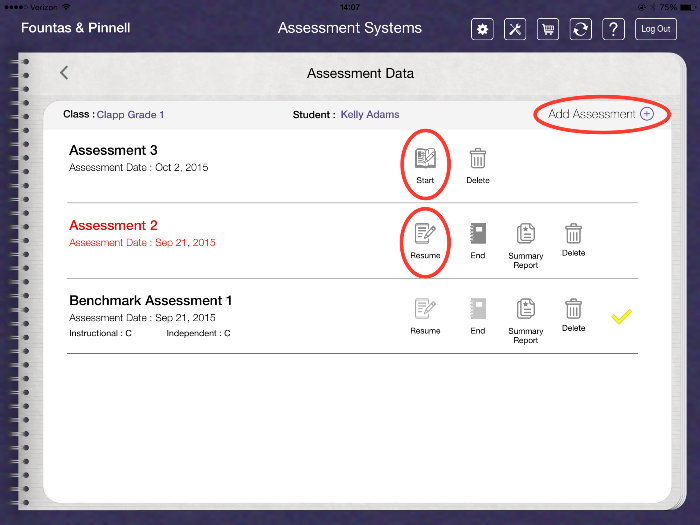Open the tools wrench icon

[515, 29]
